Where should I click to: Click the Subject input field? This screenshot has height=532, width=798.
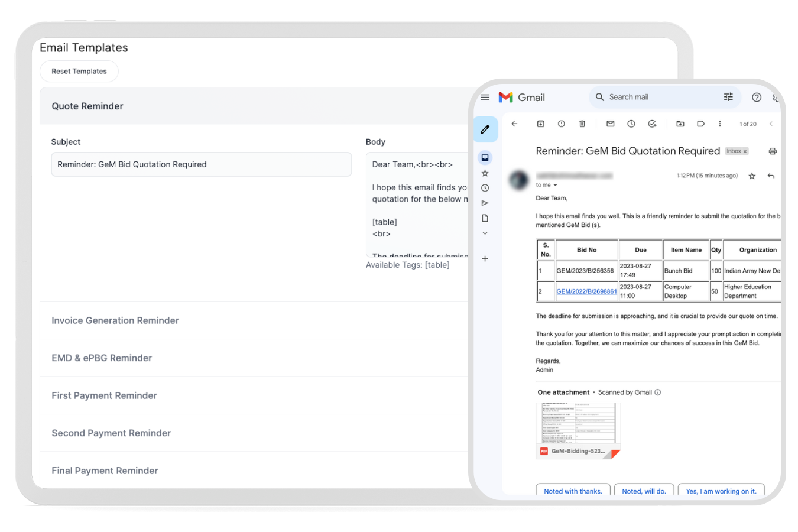click(201, 164)
